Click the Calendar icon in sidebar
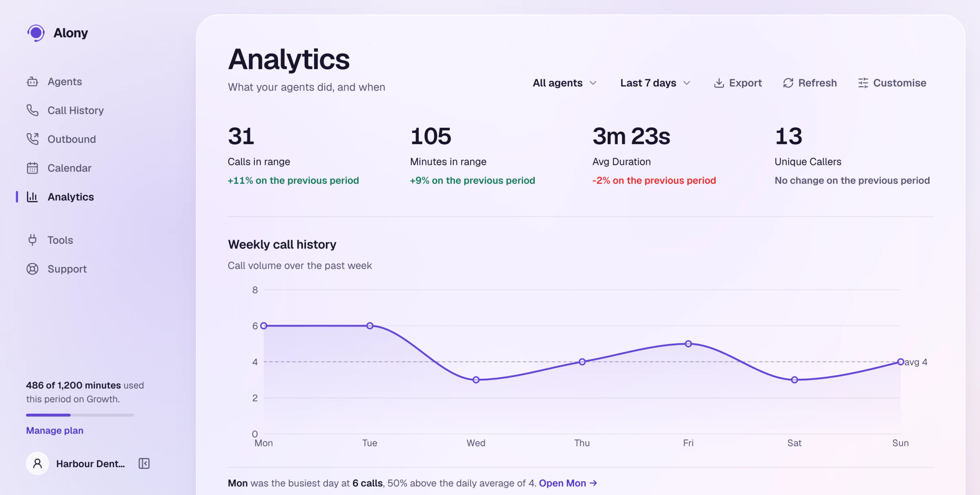Screen dimensions: 980x495 pos(32,168)
